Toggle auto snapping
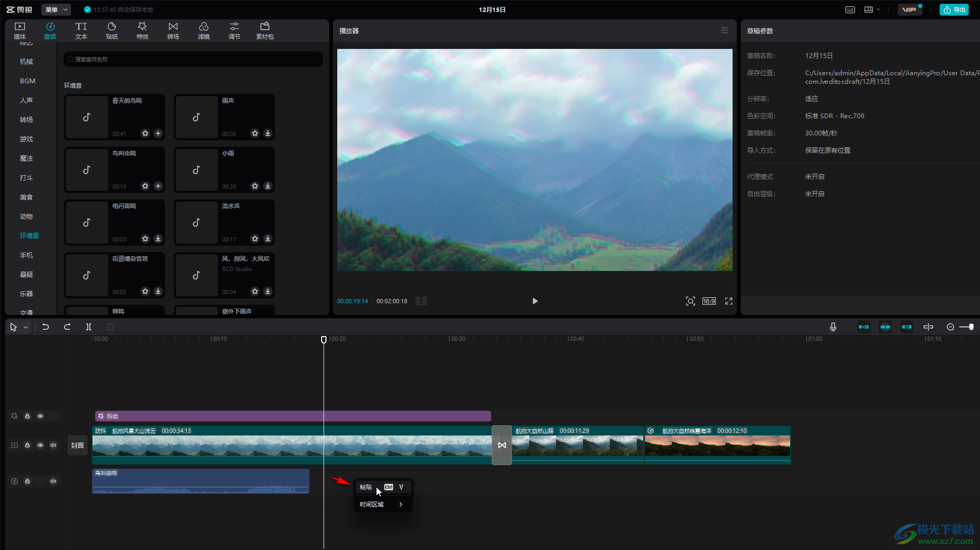The image size is (980, 550). pyautogui.click(x=885, y=327)
